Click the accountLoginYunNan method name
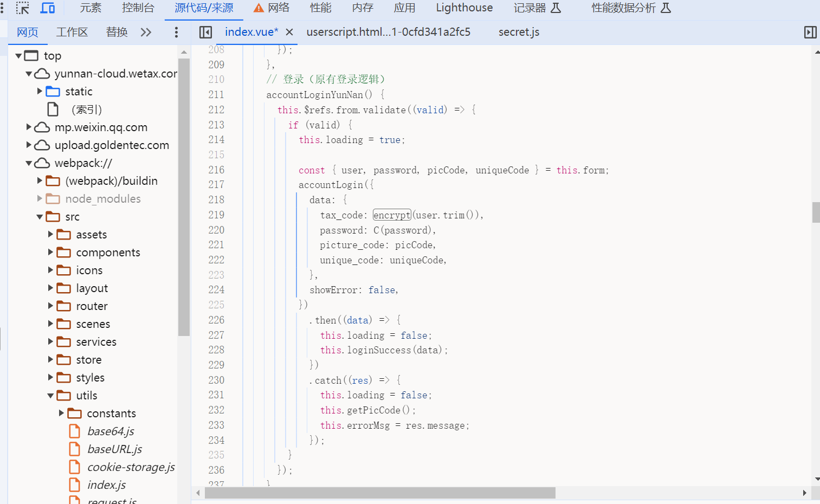 tap(314, 95)
